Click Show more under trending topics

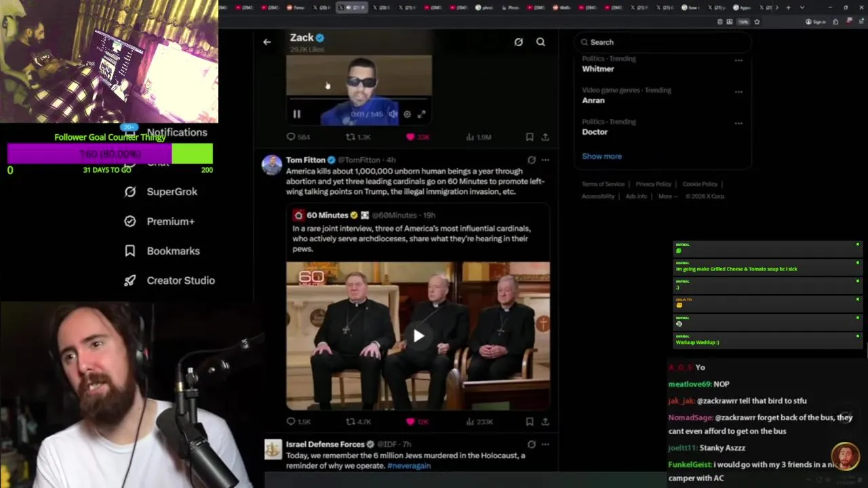pyautogui.click(x=601, y=157)
